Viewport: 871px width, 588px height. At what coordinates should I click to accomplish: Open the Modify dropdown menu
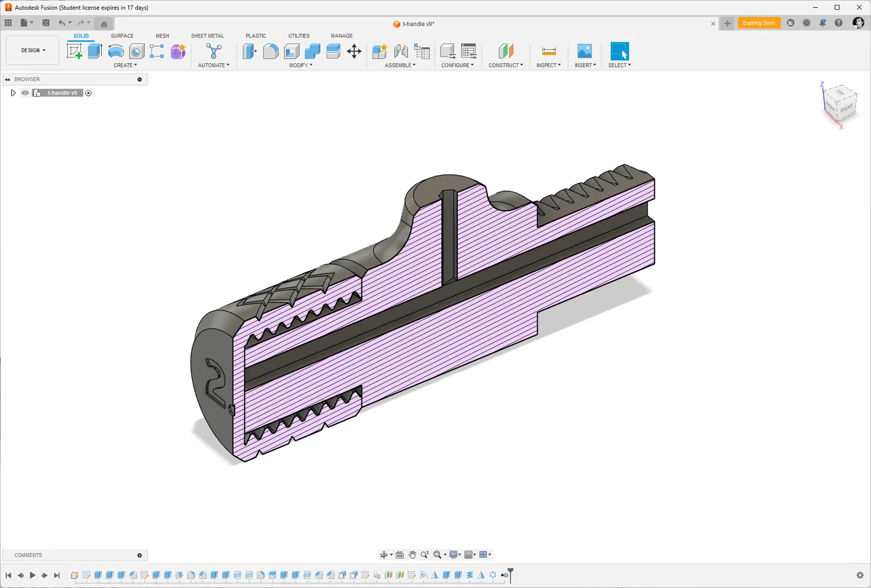coord(300,65)
